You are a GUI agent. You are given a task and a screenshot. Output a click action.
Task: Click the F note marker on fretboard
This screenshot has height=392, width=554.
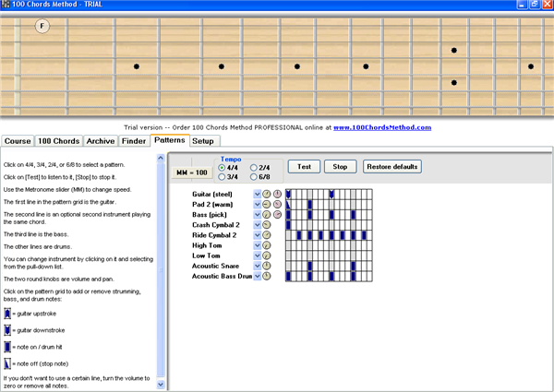click(42, 27)
